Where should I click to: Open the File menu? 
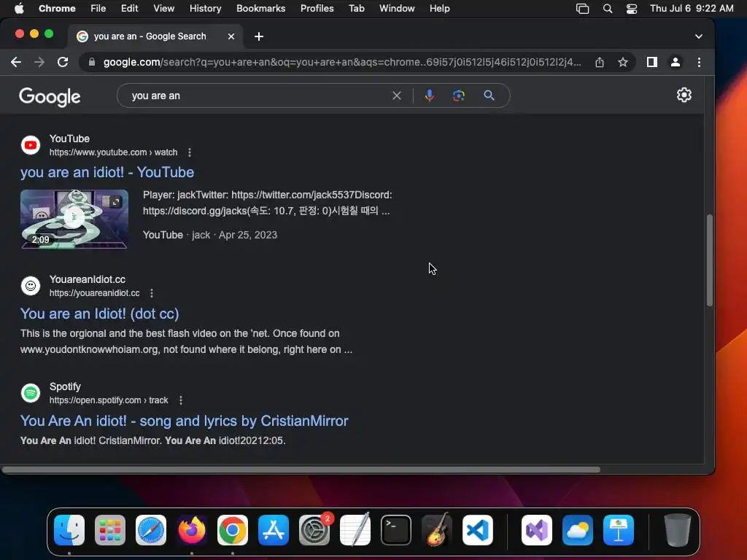click(x=98, y=8)
